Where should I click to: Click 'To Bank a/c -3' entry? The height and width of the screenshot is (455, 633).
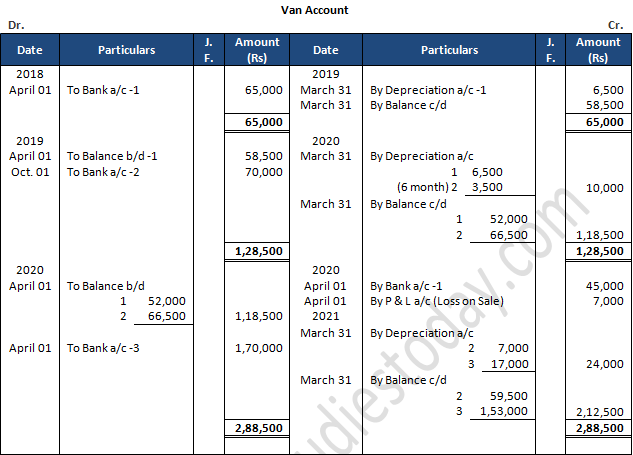[x=103, y=348]
